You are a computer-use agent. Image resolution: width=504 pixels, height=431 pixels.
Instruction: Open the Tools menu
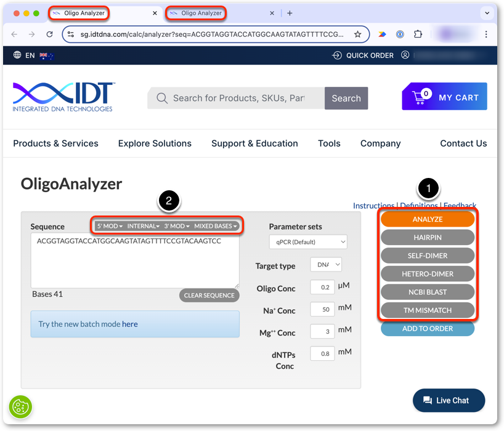329,143
